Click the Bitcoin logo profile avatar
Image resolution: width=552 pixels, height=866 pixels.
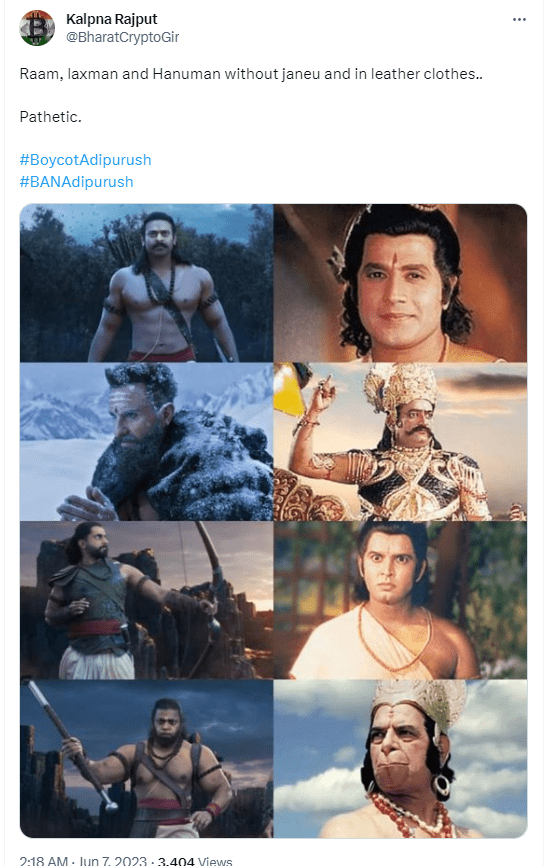37,28
